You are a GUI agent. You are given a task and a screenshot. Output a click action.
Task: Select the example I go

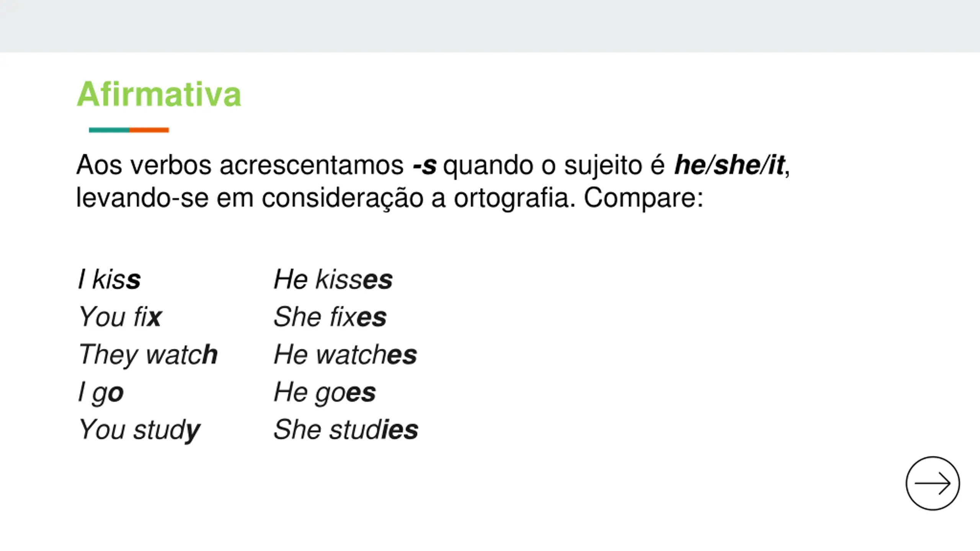coord(101,393)
